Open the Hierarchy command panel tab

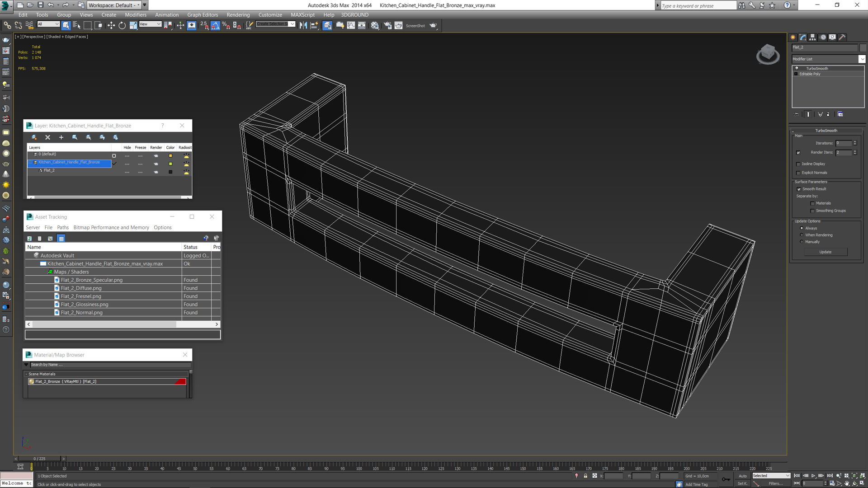pos(812,38)
